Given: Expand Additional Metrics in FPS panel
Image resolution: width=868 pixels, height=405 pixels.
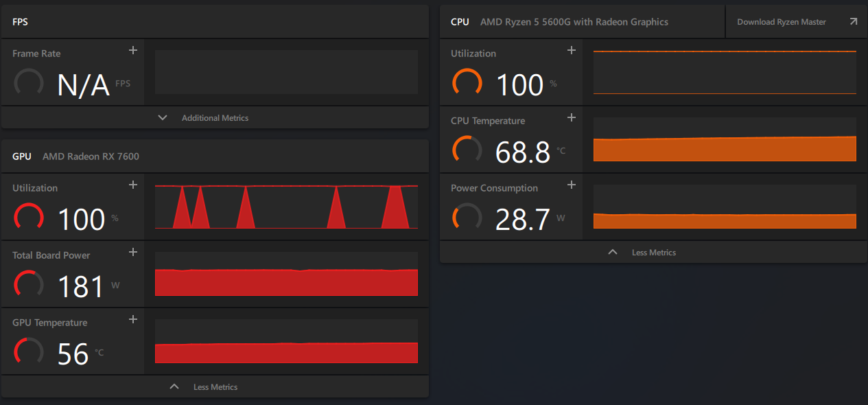Looking at the screenshot, I should pos(215,117).
